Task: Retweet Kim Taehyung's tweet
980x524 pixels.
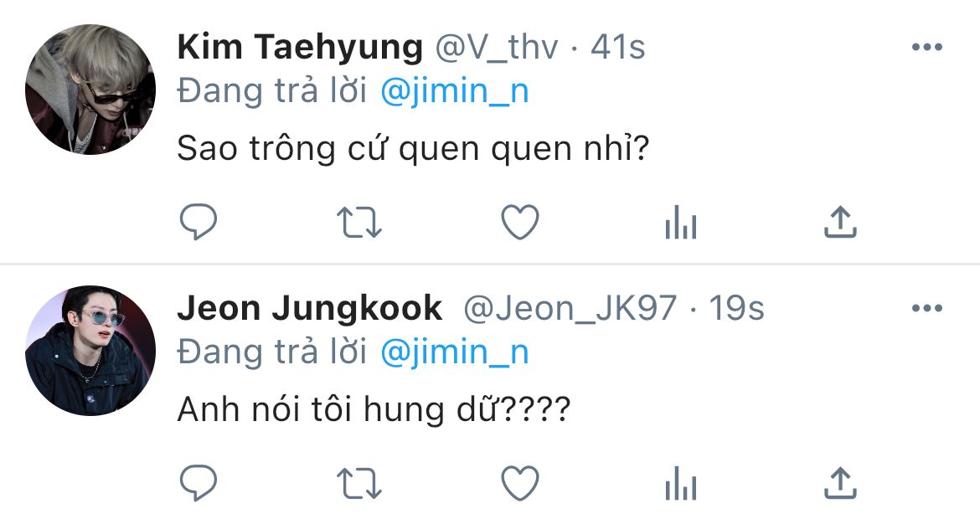Action: point(358,223)
